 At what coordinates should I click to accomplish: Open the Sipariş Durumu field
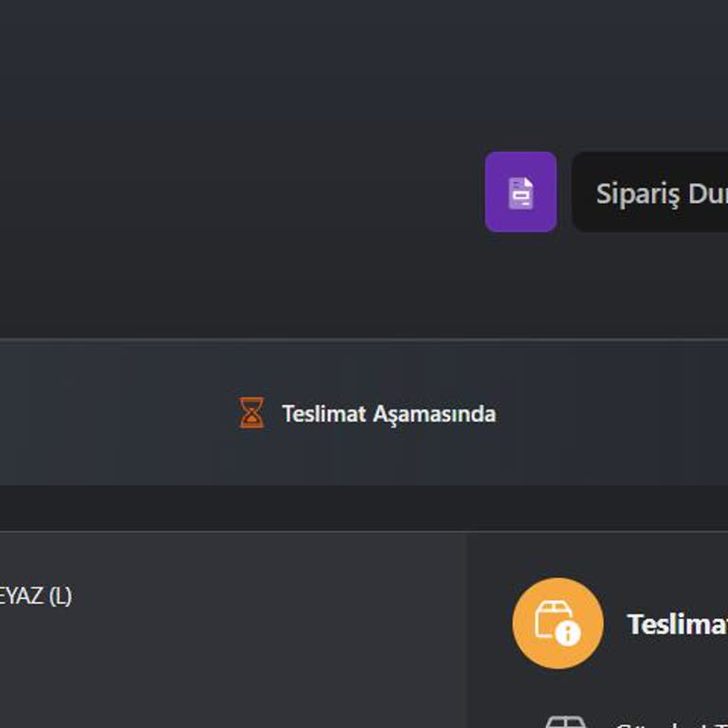(x=654, y=192)
